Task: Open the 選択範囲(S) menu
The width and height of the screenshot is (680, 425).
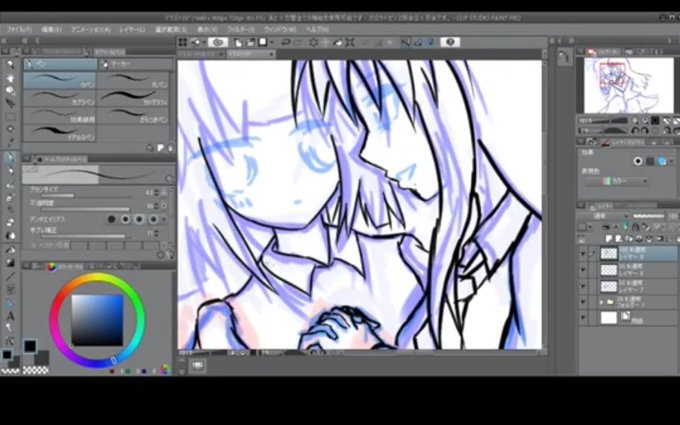Action: coord(171,29)
